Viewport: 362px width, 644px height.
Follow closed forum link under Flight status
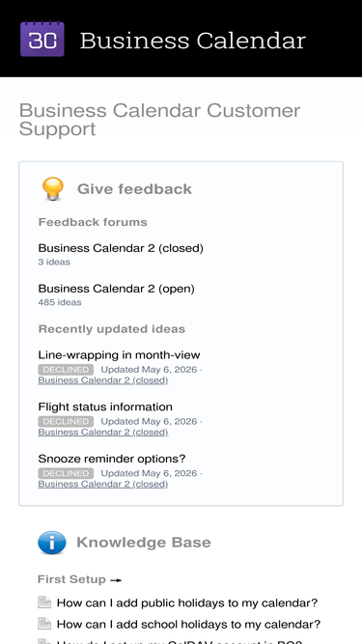click(103, 433)
